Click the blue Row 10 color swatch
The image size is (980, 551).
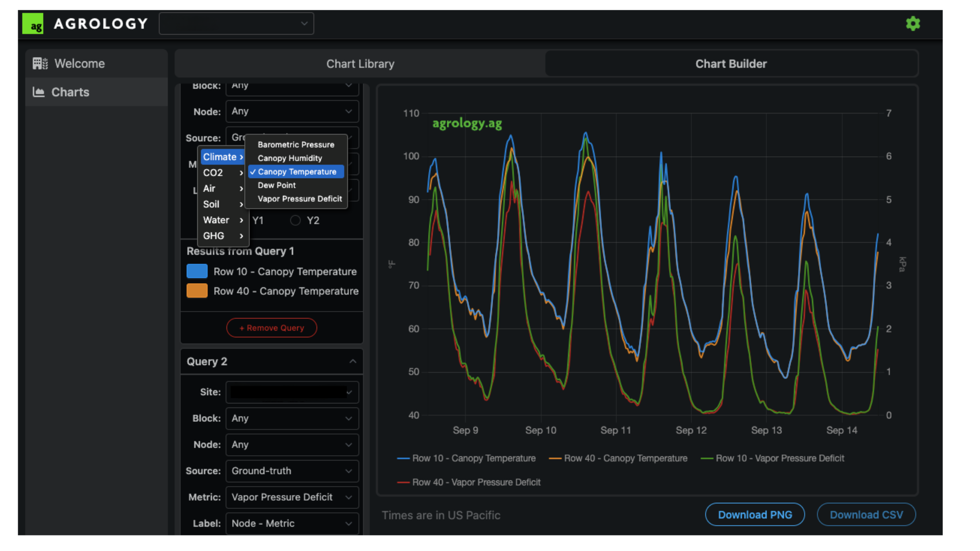[197, 271]
